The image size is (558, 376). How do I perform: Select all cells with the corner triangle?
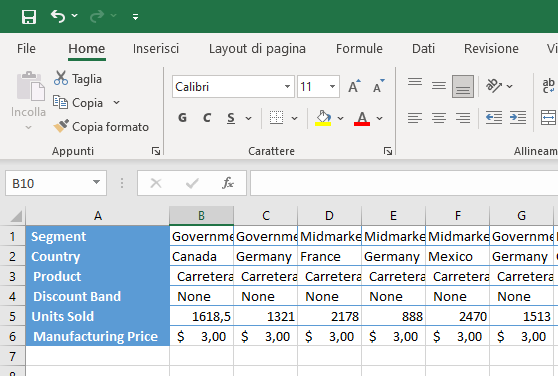15,216
